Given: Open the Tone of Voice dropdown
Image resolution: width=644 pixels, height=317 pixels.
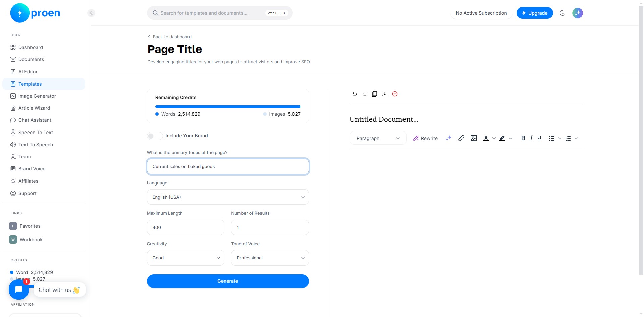Looking at the screenshot, I should [270, 258].
